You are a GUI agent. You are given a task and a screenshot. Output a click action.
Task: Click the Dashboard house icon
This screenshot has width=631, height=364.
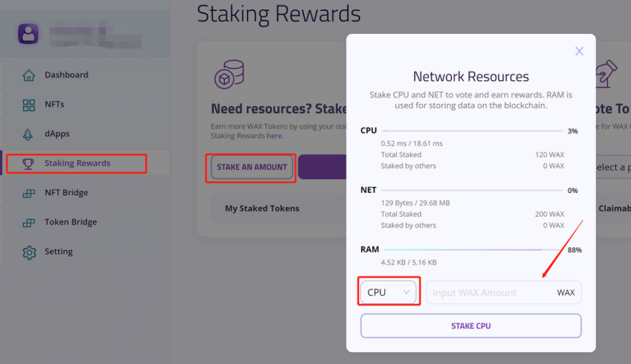pos(29,75)
